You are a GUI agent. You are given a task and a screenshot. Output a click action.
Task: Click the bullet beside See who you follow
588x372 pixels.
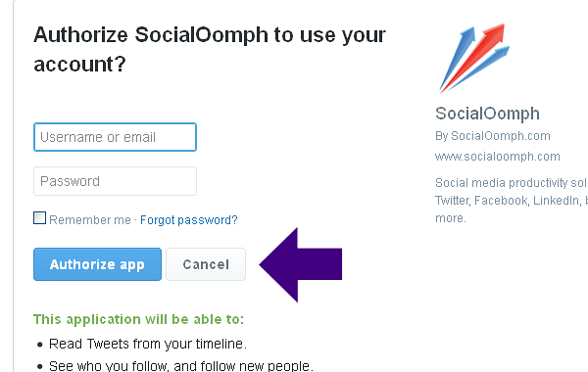coord(40,367)
